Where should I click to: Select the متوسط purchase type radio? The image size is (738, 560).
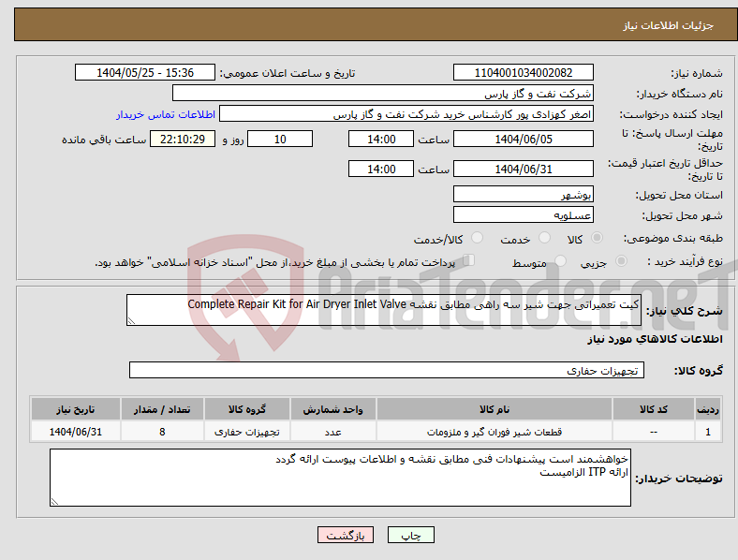pos(560,260)
